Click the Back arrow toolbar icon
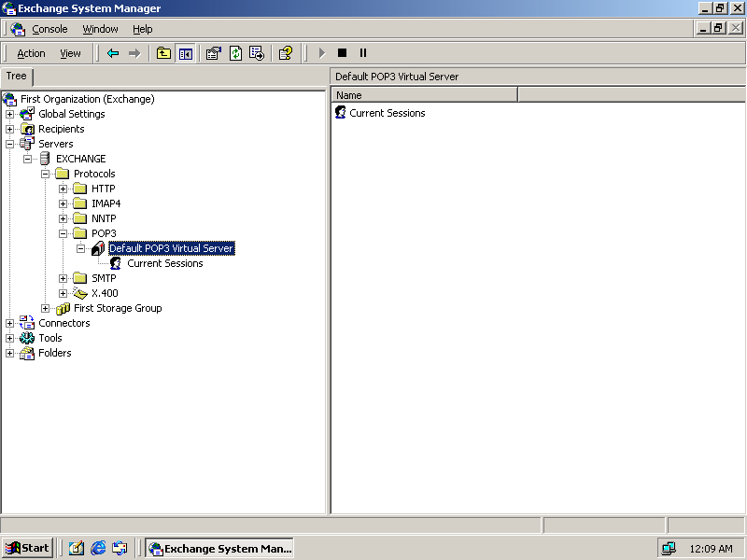This screenshot has height=560, width=747. click(x=113, y=53)
